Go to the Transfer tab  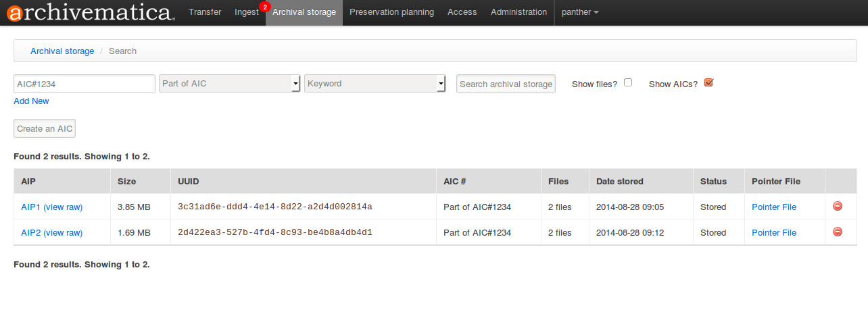205,12
